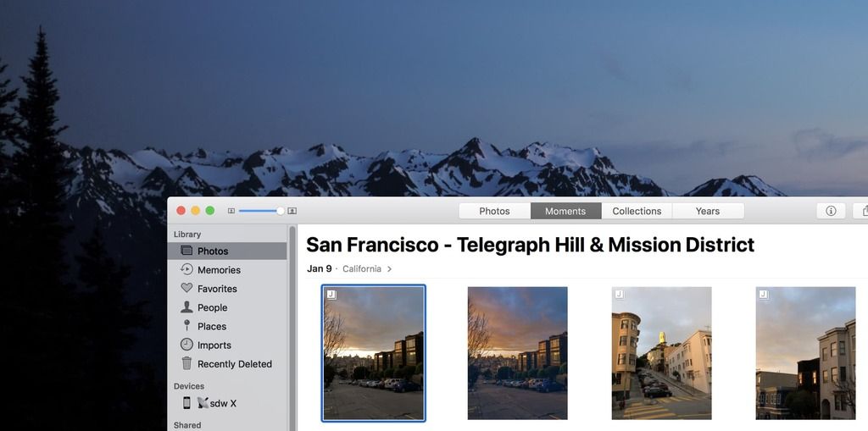Click the large thumbnail zoom-in icon

[292, 211]
